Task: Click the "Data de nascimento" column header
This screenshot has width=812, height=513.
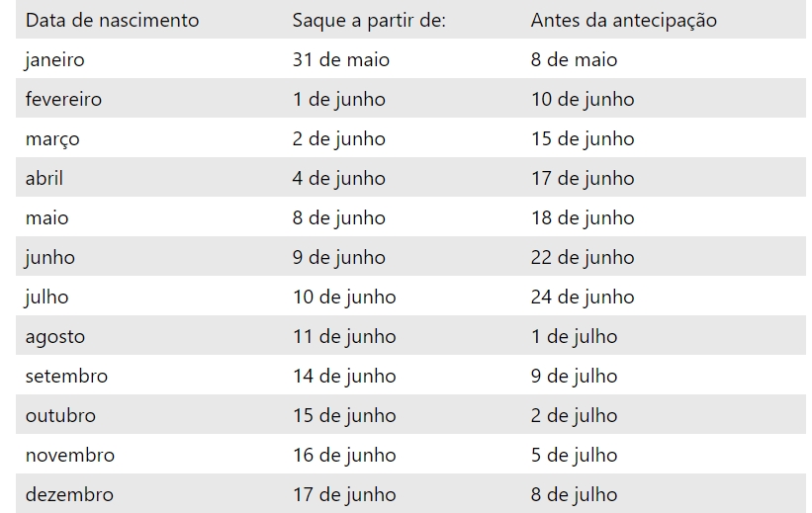Action: point(112,20)
